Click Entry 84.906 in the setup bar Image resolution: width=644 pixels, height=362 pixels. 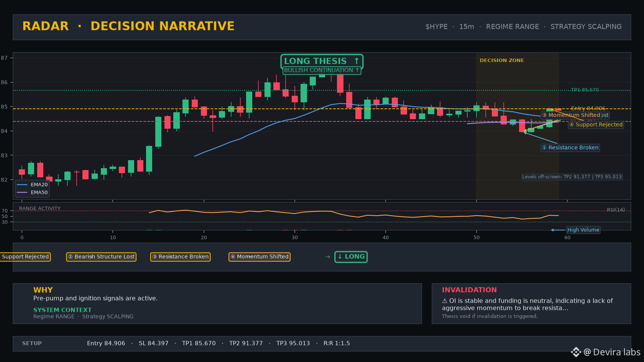(106, 343)
